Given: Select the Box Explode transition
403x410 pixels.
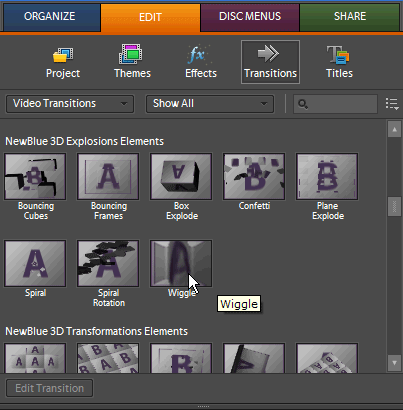Looking at the screenshot, I should click(181, 177).
